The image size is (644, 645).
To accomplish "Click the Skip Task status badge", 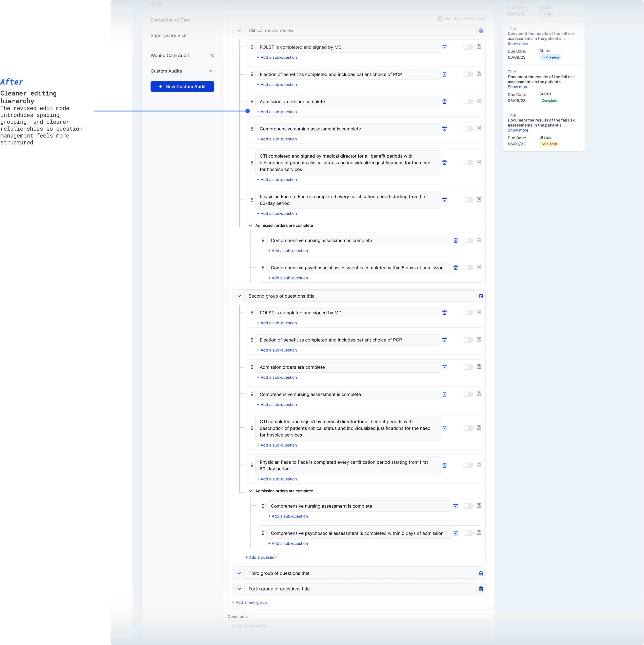I will pyautogui.click(x=549, y=144).
